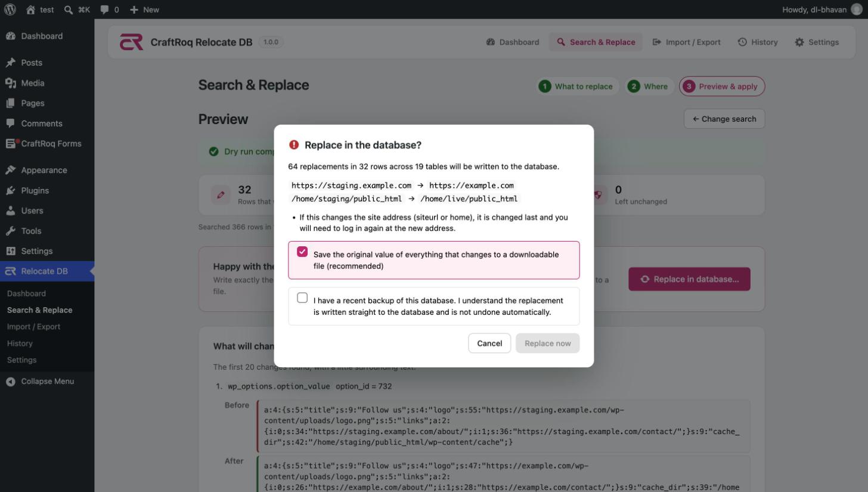This screenshot has height=492, width=868.
Task: Open Posts in the sidebar
Action: [x=47, y=63]
